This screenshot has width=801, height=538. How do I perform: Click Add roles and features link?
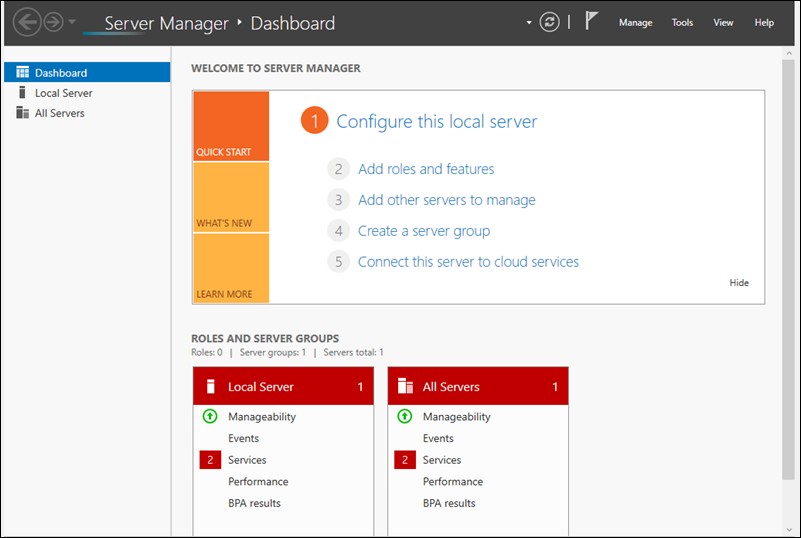pos(425,169)
